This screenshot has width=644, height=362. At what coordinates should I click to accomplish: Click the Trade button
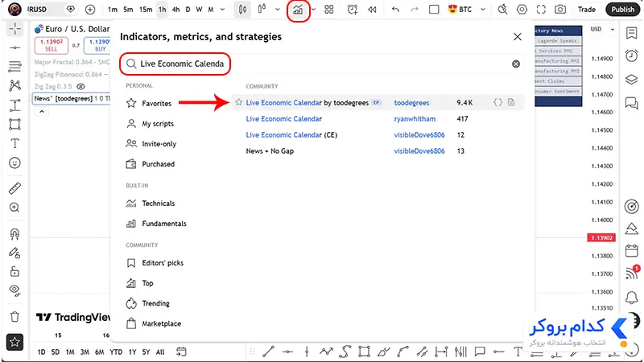pos(587,10)
